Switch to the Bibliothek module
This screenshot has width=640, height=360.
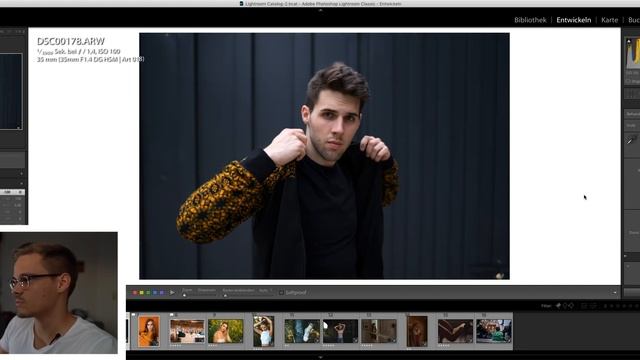pos(530,20)
